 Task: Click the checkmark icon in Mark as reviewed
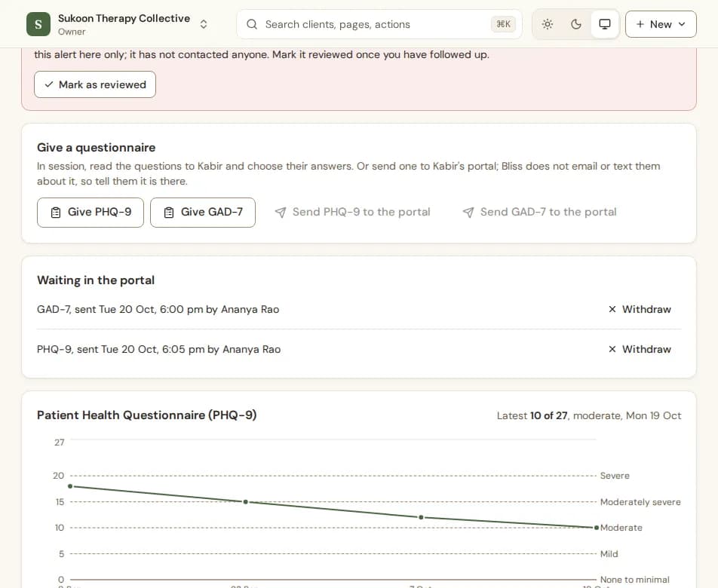[x=49, y=84]
